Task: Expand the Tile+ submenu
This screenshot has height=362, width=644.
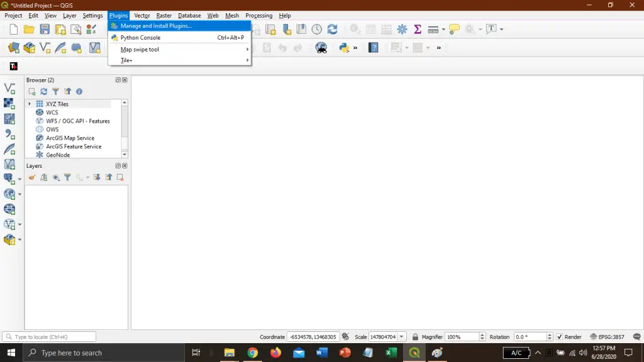Action: [x=247, y=60]
